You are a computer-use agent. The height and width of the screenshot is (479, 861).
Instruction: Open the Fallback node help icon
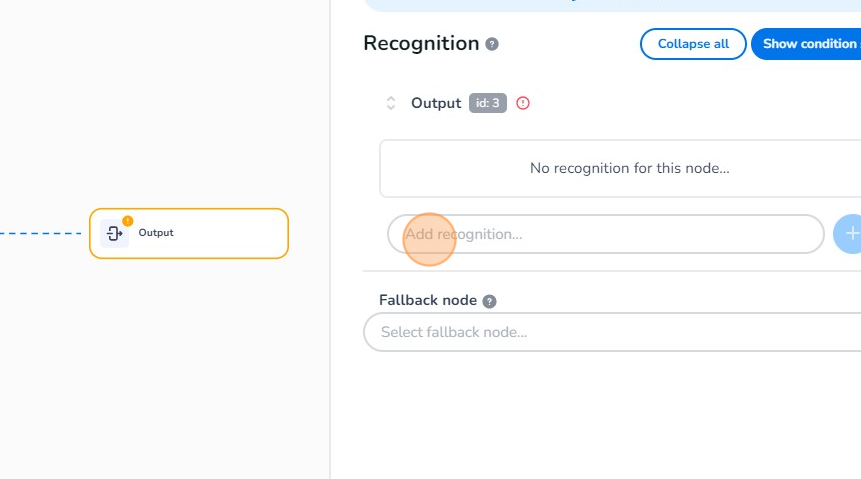(x=489, y=301)
